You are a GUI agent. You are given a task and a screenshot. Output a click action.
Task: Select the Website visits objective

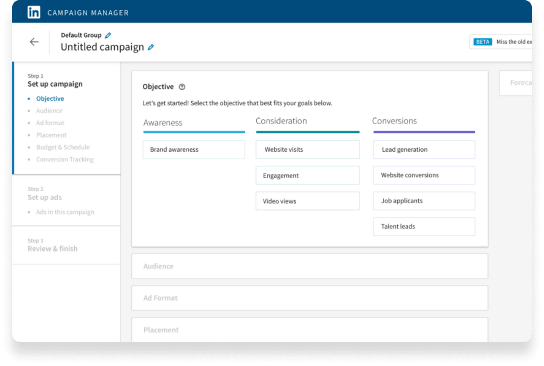click(x=308, y=150)
